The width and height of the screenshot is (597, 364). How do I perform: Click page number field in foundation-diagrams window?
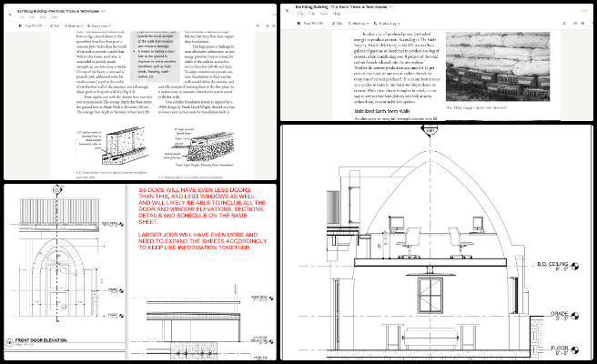coord(33,25)
